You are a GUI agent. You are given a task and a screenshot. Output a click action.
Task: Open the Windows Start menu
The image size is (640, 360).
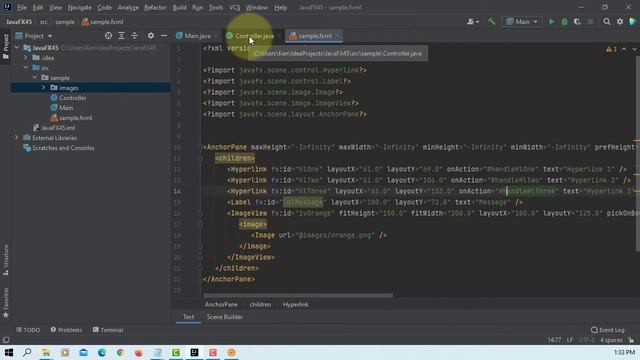click(x=9, y=352)
